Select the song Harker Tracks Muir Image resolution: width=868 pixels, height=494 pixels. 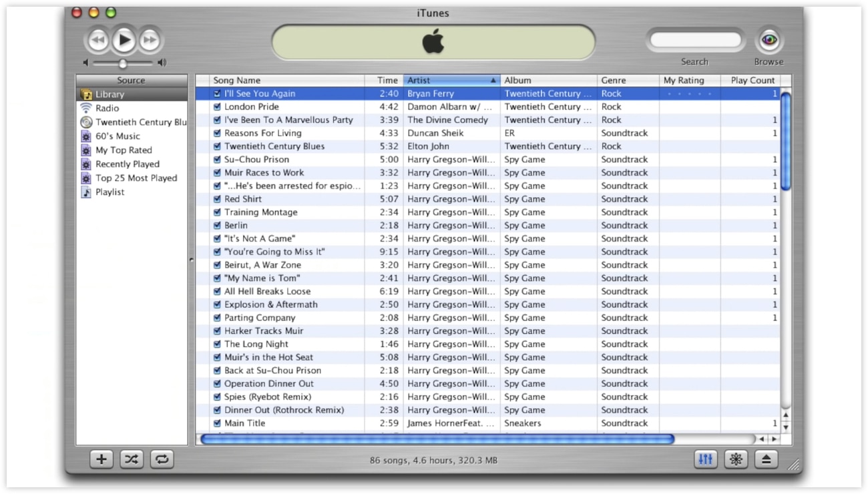pyautogui.click(x=264, y=331)
